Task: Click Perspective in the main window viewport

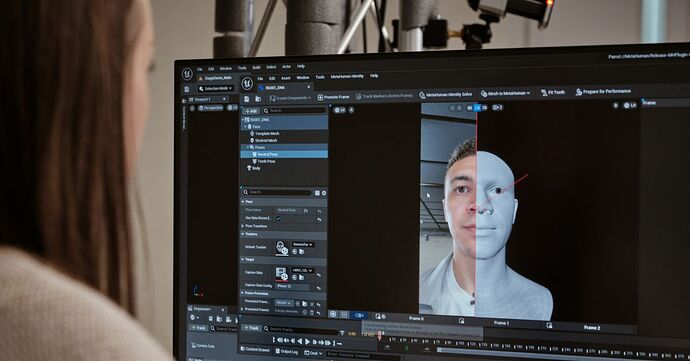Action: coord(211,108)
